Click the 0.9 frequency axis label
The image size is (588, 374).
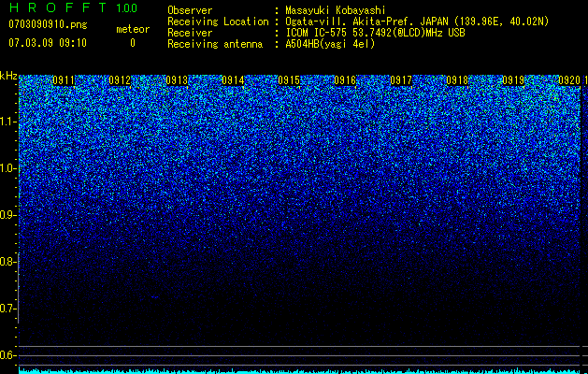click(x=7, y=215)
